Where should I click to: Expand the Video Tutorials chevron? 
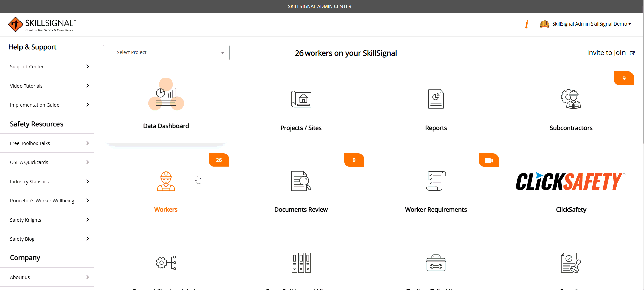(88, 86)
